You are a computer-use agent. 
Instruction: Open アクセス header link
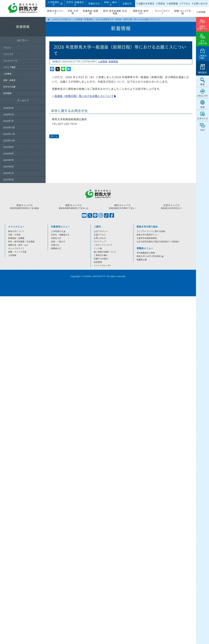pyautogui.click(x=185, y=4)
